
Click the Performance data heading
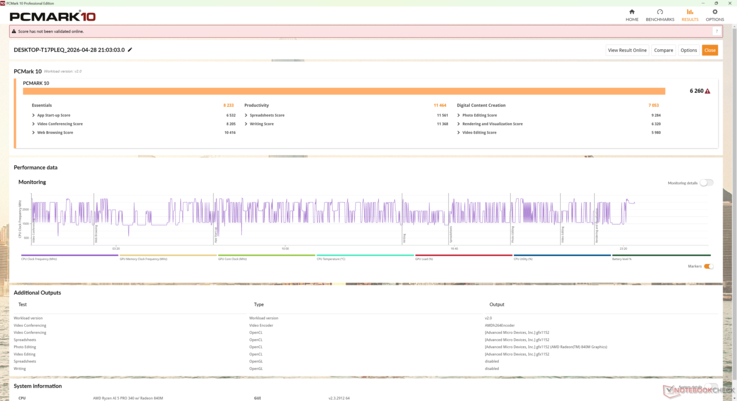pos(36,167)
